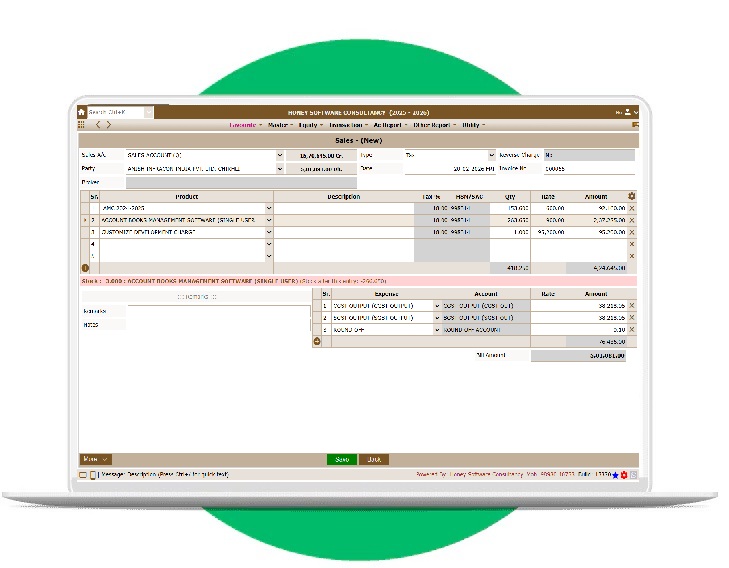Expand the Sales A/c dropdown
Screen dimensions: 729x568
(x=279, y=156)
